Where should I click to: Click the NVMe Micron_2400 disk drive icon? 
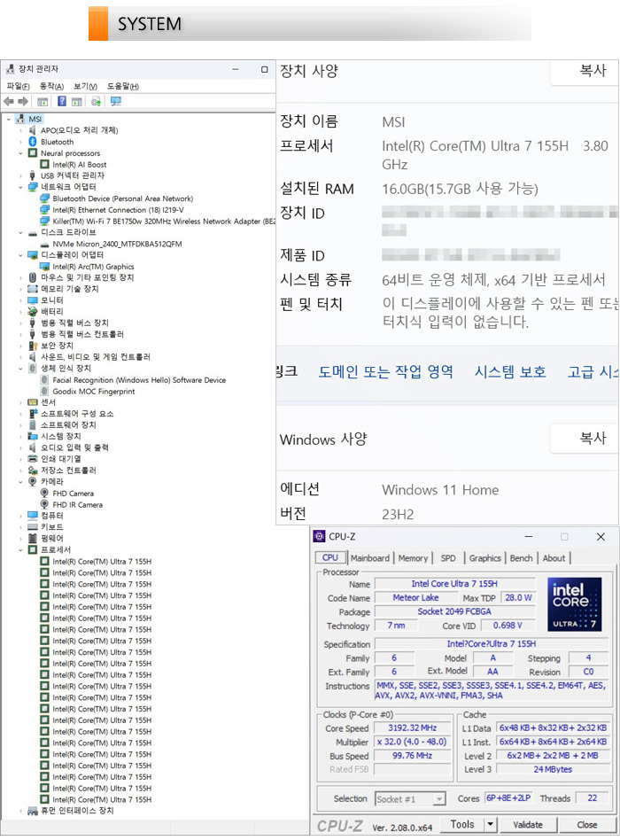44,244
